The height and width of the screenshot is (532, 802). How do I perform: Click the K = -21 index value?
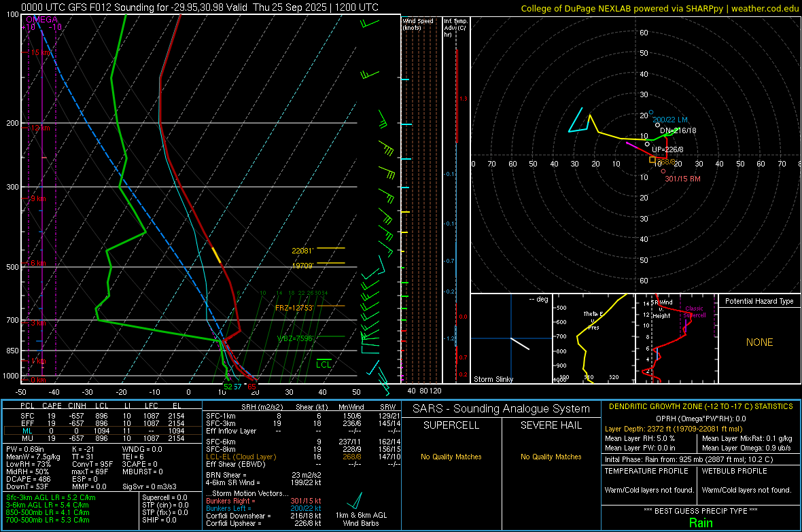[x=84, y=449]
